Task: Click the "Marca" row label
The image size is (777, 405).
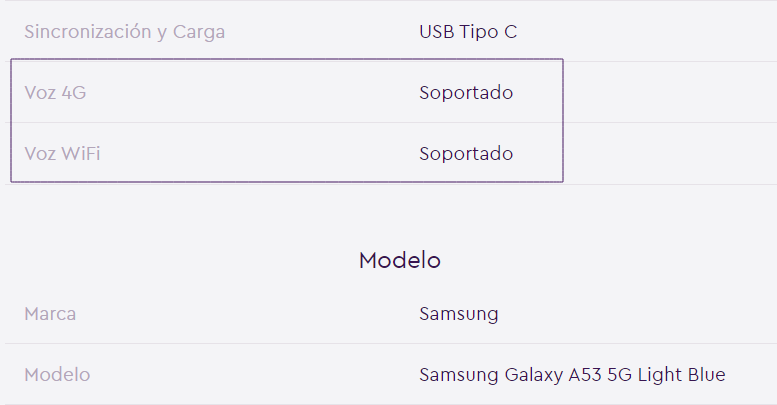Action: 50,314
